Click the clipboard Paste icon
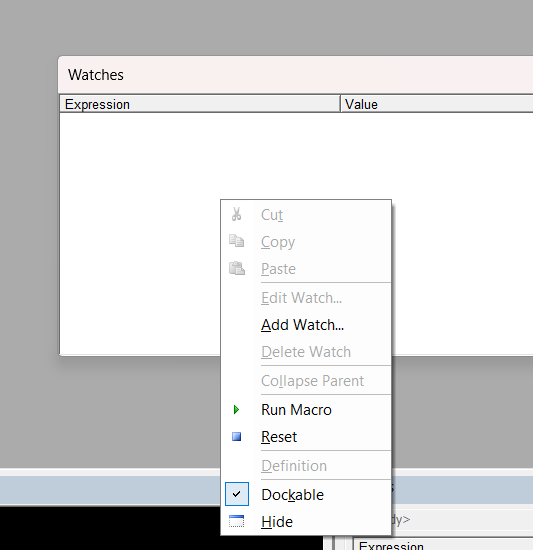This screenshot has width=533, height=550. click(237, 268)
